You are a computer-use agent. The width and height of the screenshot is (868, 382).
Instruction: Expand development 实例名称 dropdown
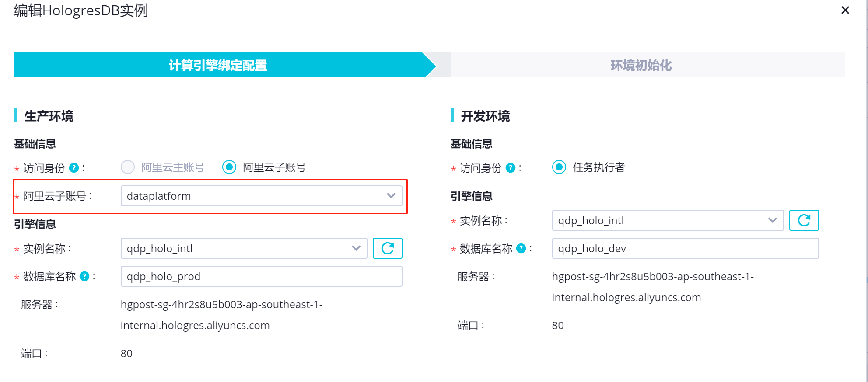[x=667, y=220]
